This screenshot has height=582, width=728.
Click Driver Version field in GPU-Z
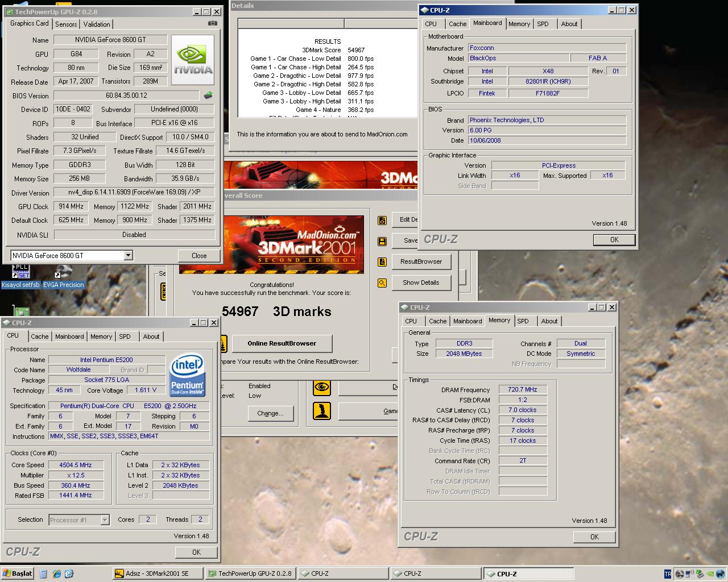click(134, 192)
